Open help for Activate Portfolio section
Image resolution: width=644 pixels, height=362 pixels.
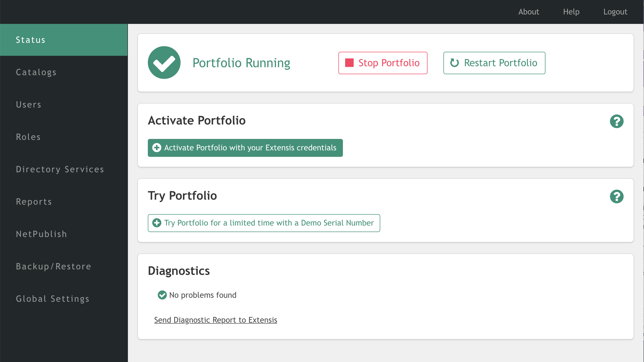616,121
